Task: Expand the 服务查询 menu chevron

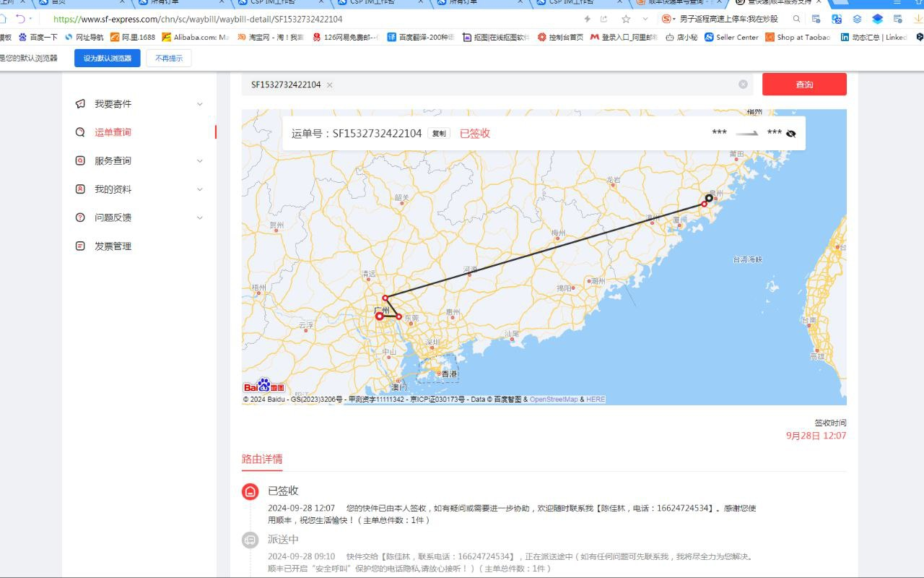Action: click(200, 161)
